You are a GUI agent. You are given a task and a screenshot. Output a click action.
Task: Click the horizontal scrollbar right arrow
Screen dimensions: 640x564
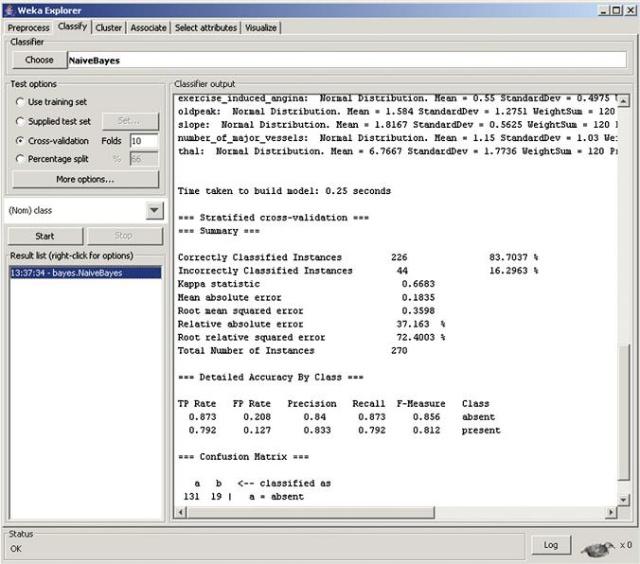click(x=611, y=512)
